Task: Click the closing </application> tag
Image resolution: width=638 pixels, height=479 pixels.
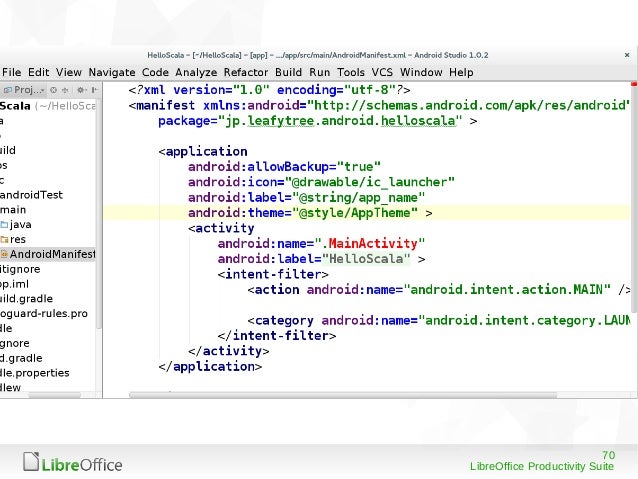Action: tap(210, 367)
